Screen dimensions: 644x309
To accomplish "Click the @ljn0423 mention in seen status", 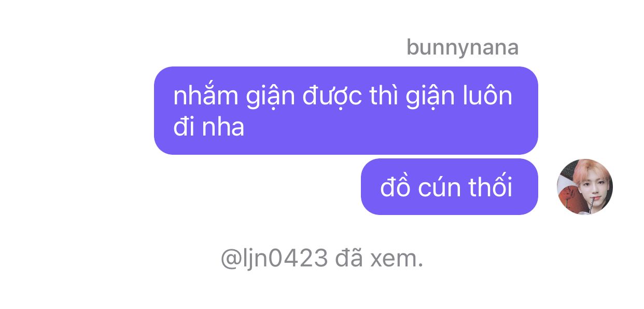I will [x=274, y=259].
